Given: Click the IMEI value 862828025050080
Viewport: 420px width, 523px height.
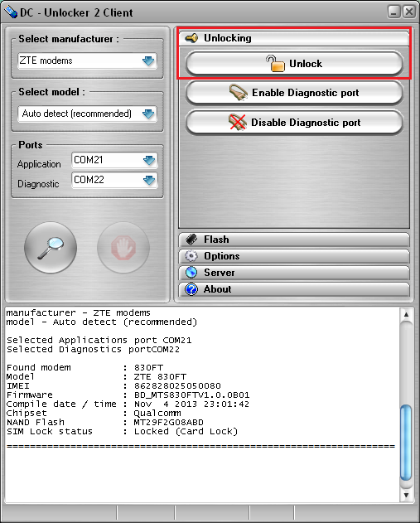Looking at the screenshot, I should coord(177,386).
